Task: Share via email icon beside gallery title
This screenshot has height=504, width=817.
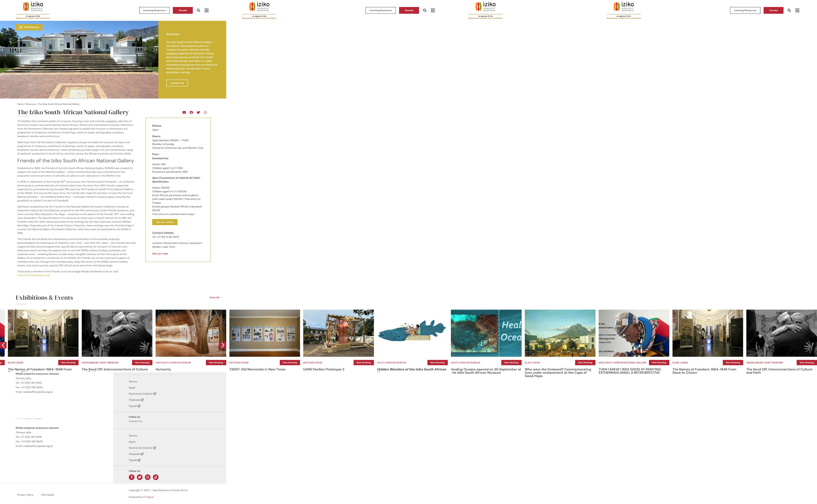Action: click(x=184, y=112)
